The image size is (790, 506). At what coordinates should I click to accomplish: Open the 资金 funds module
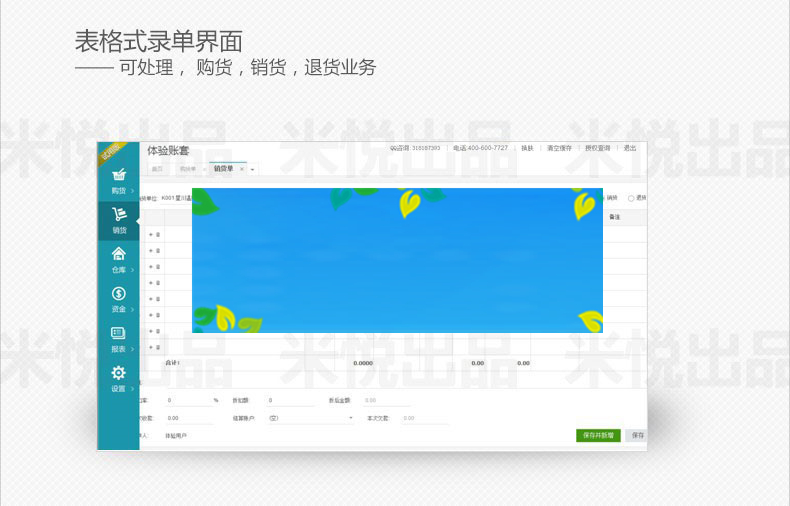tap(118, 299)
